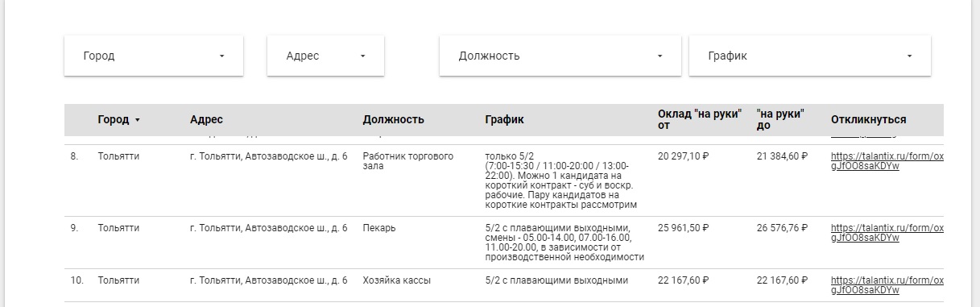Click row 10 schedule "5/2 с плавающими выходными"

(556, 280)
